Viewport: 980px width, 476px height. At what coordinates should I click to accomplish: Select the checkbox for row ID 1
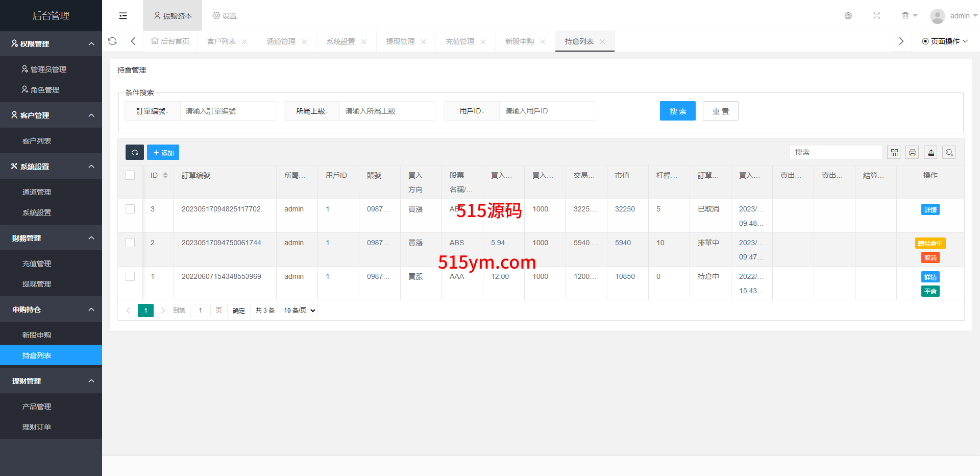pyautogui.click(x=130, y=276)
